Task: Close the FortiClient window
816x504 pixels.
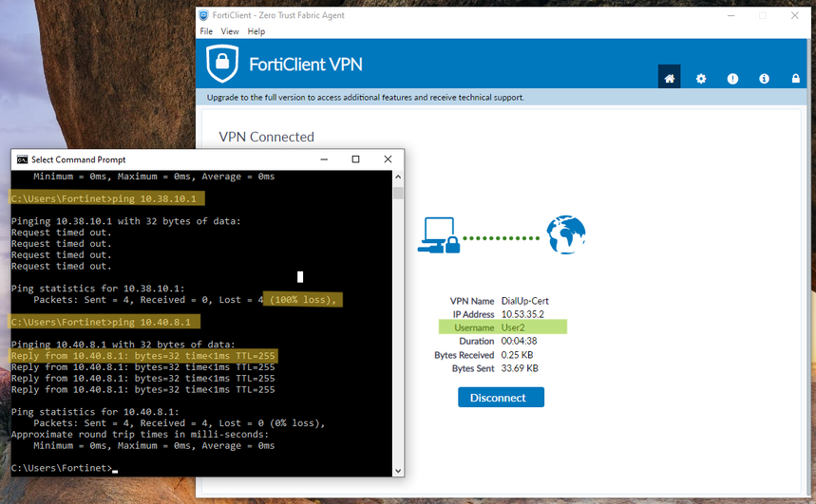Action: (x=795, y=15)
